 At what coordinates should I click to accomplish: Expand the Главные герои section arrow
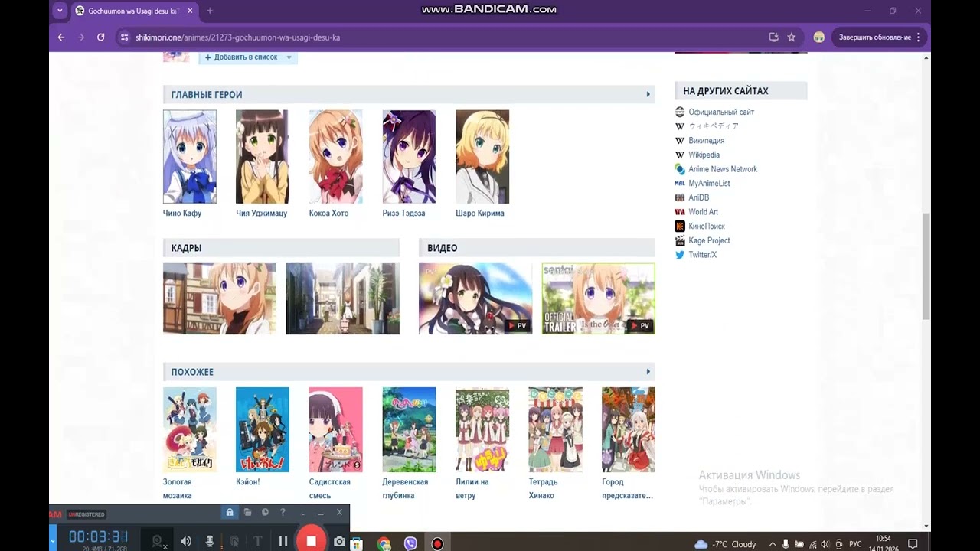pyautogui.click(x=648, y=94)
